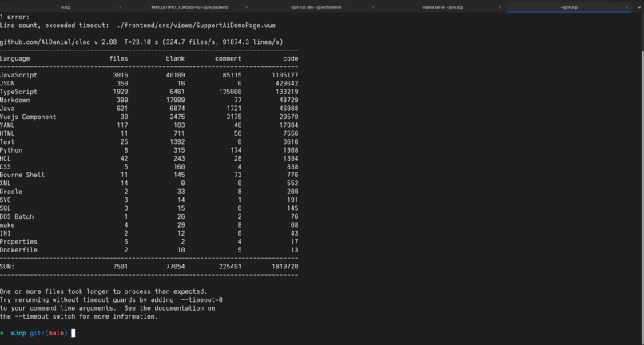Screen dimensions: 644x345
Task: Open the MAX_OUTPUT_TOKENS=40 backend tab
Action: (x=189, y=7)
